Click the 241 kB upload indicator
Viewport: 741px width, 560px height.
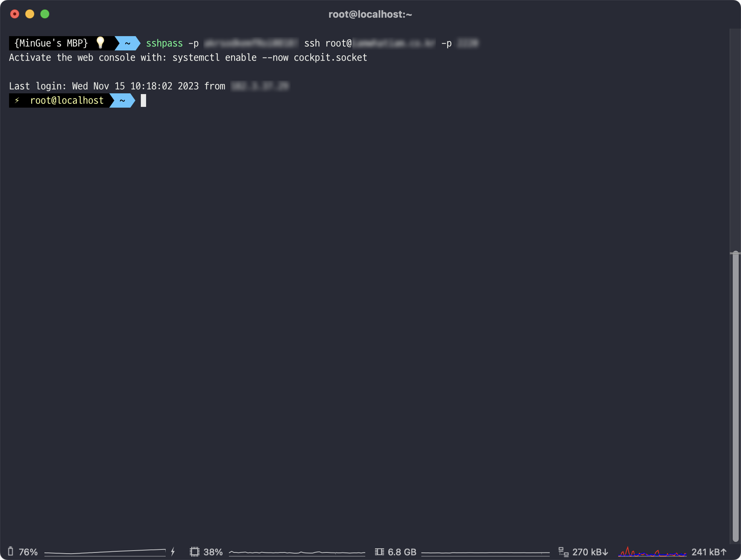point(709,552)
